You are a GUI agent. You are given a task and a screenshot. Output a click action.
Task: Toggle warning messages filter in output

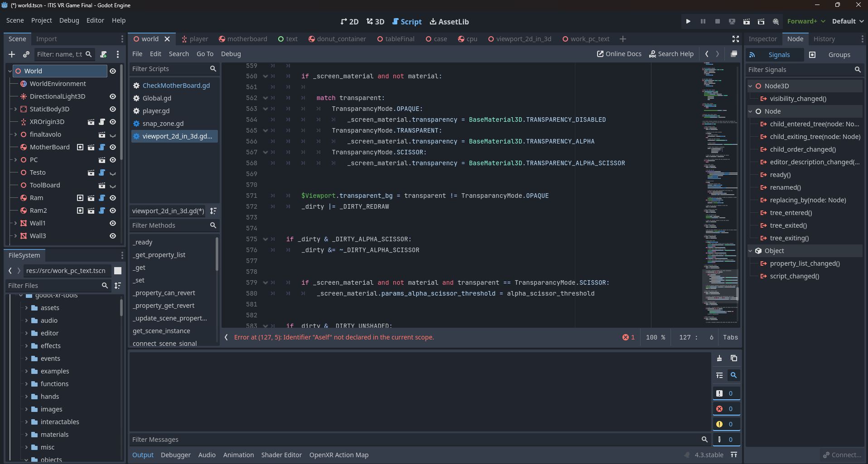pyautogui.click(x=726, y=424)
